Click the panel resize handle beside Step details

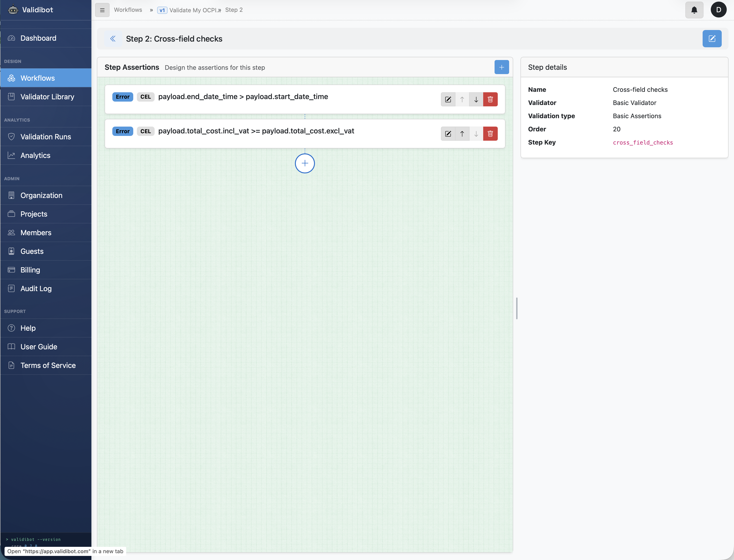tap(517, 308)
